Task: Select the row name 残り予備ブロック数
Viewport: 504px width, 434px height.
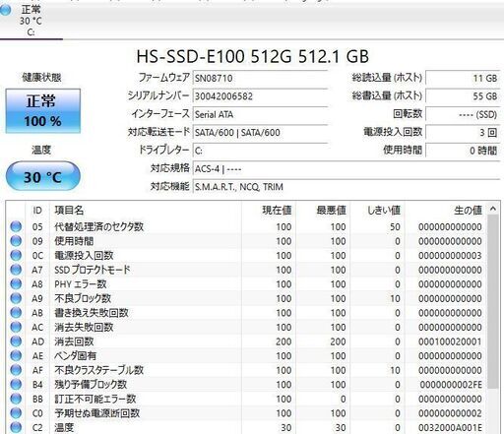Action: tap(91, 385)
